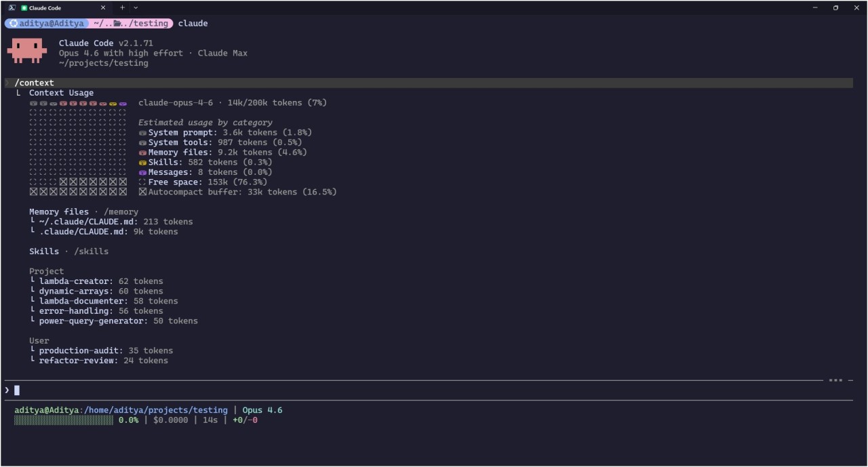The image size is (868, 467).
Task: Click the context usage progress bar in the status line
Action: [64, 420]
